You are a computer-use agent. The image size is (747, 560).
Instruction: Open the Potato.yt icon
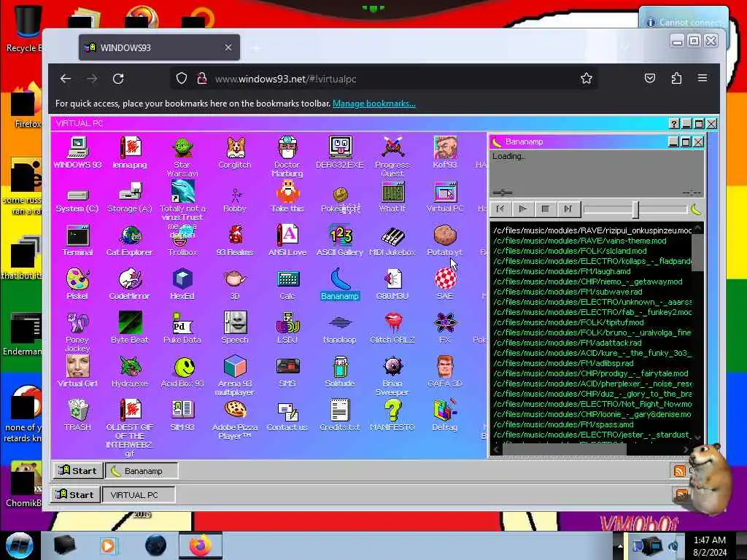(445, 241)
